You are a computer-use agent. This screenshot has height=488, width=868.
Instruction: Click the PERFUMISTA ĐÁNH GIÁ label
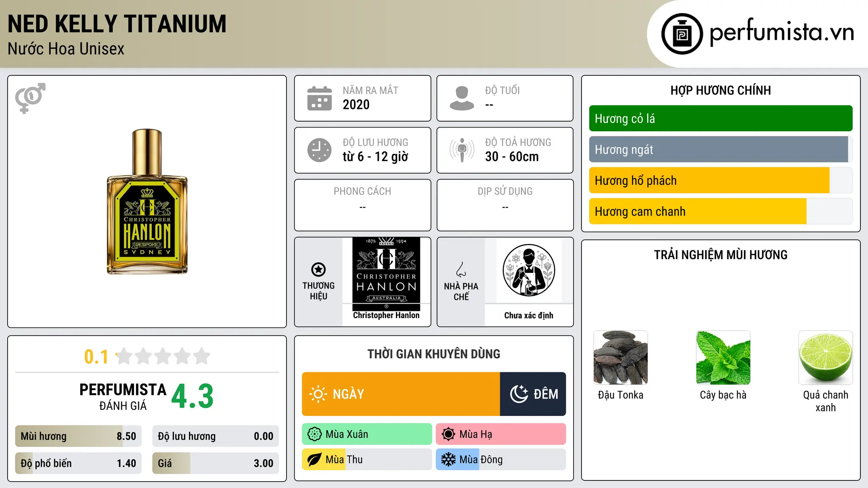click(123, 396)
